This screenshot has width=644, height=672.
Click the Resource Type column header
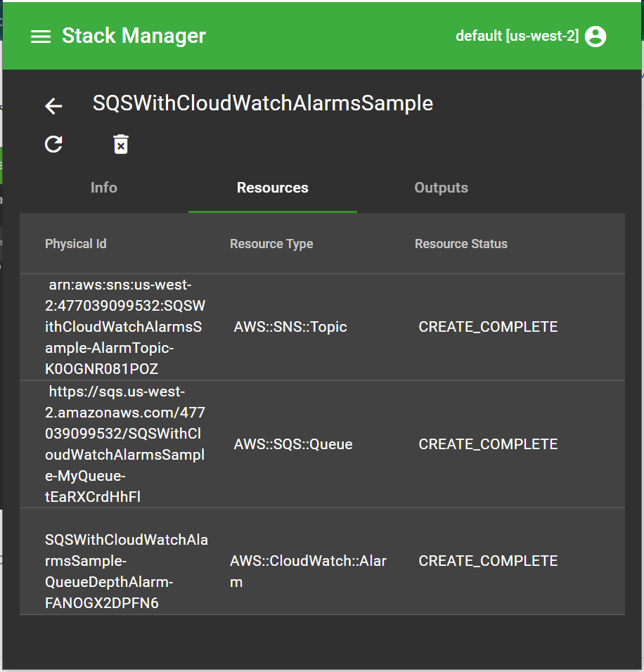click(x=271, y=244)
